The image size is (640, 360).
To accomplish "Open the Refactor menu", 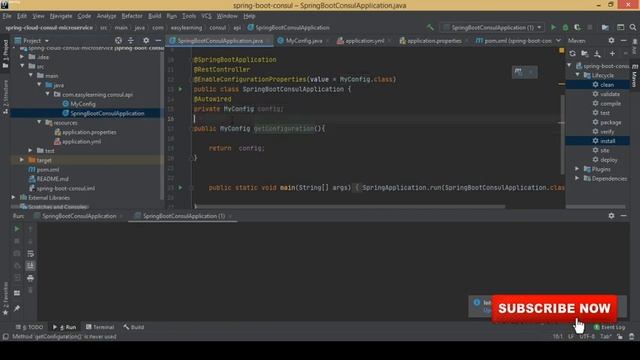I will [x=132, y=16].
